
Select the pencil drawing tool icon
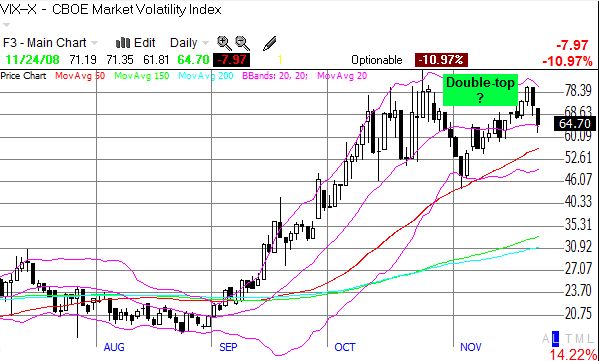270,44
